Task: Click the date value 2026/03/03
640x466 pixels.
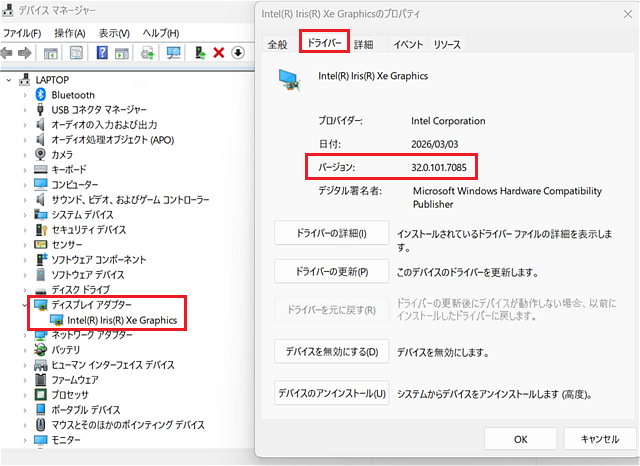Action: click(x=435, y=144)
